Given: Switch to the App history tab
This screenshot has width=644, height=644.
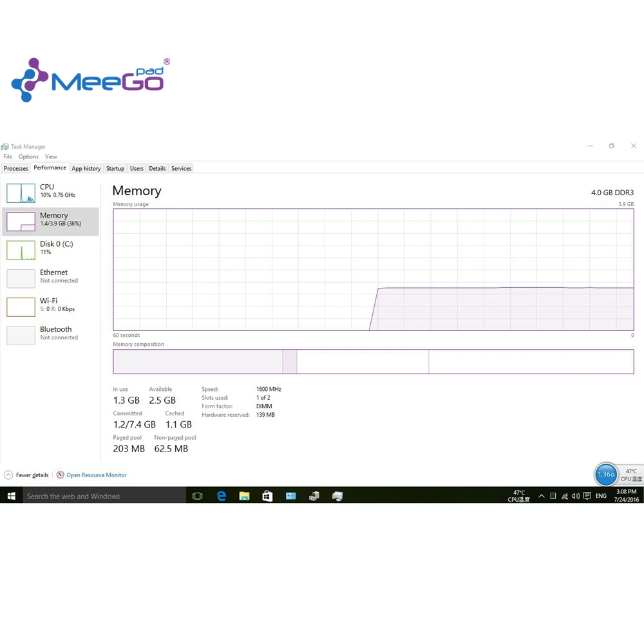Looking at the screenshot, I should point(86,168).
